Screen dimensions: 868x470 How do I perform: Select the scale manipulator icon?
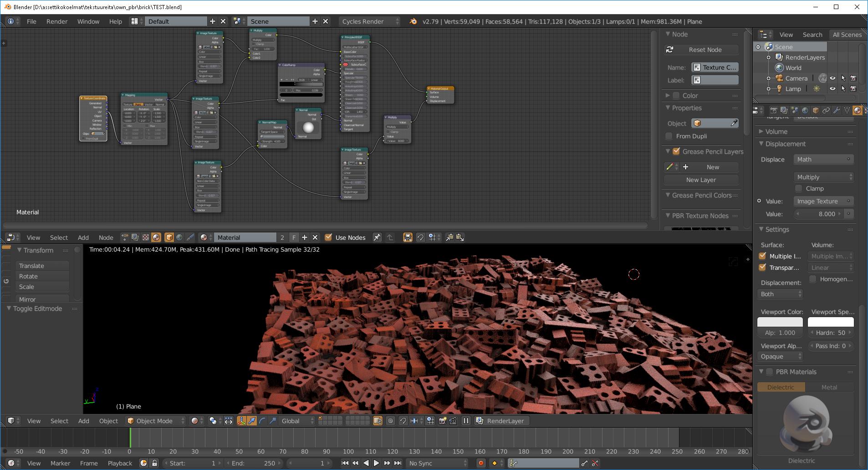point(273,421)
